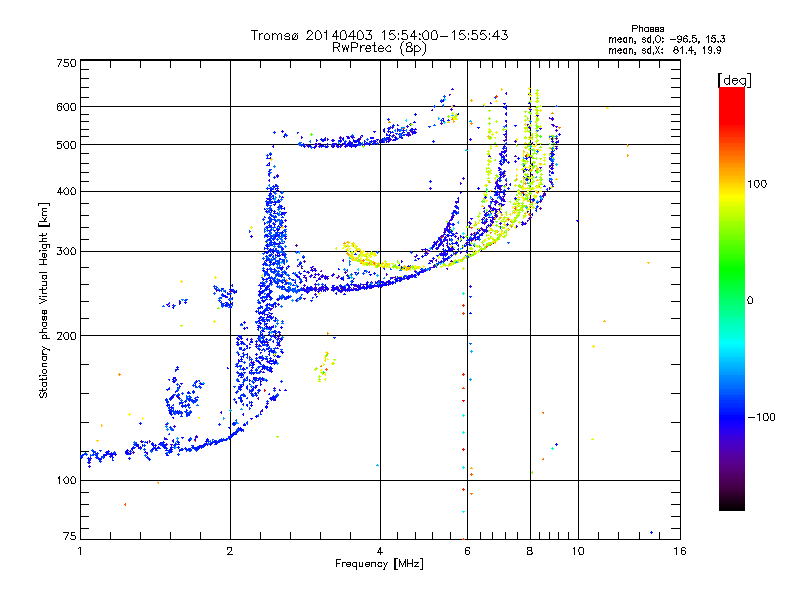This screenshot has height=600, width=800.
Task: Click the colorbar tick label '-100'
Action: pos(761,417)
